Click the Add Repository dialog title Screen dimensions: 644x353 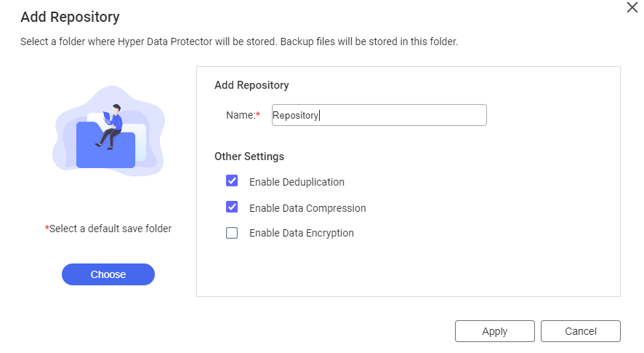[70, 17]
